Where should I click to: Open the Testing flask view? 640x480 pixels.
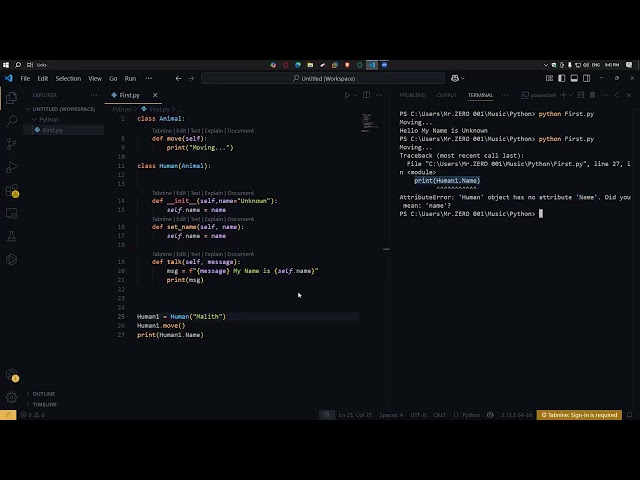[x=11, y=236]
